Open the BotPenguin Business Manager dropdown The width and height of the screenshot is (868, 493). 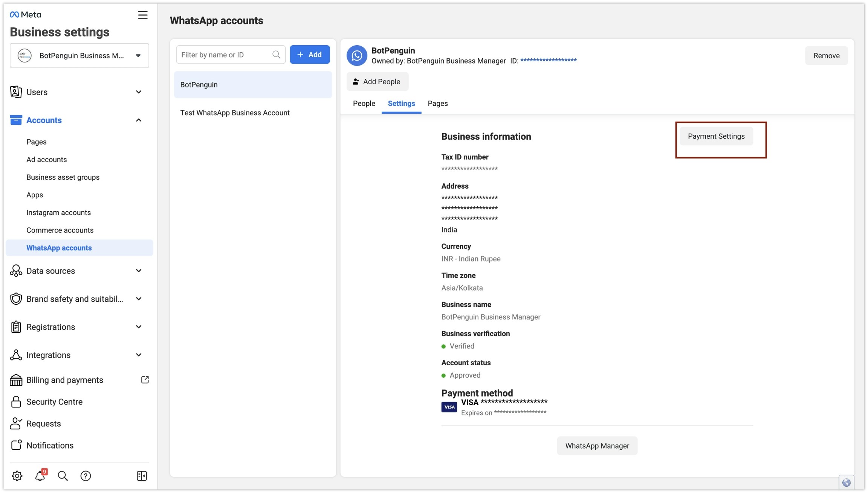click(79, 56)
